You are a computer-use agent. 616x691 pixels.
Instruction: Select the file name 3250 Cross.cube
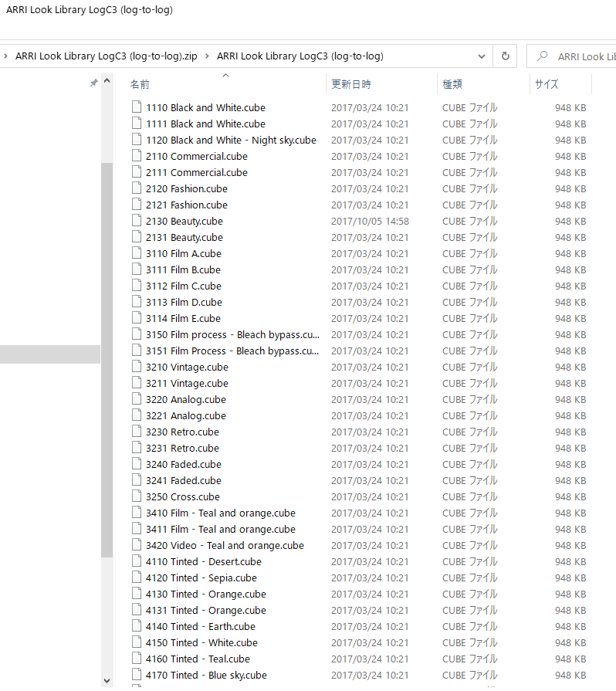(x=183, y=497)
